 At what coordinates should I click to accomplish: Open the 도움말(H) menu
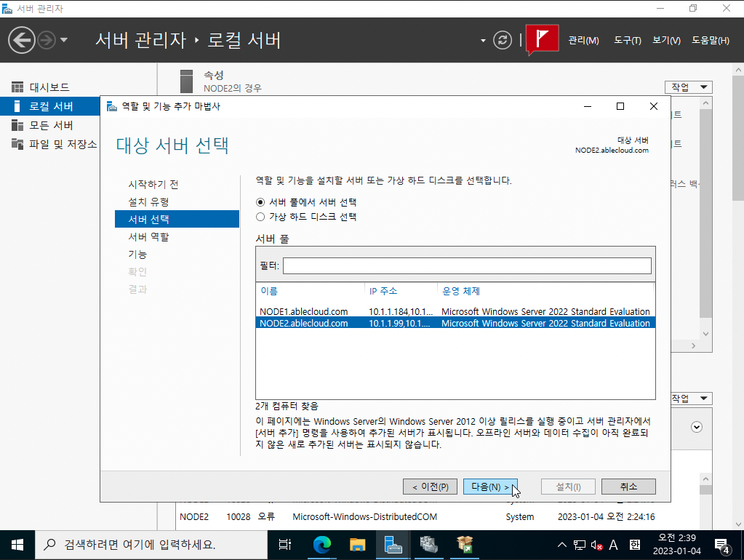[x=711, y=40]
